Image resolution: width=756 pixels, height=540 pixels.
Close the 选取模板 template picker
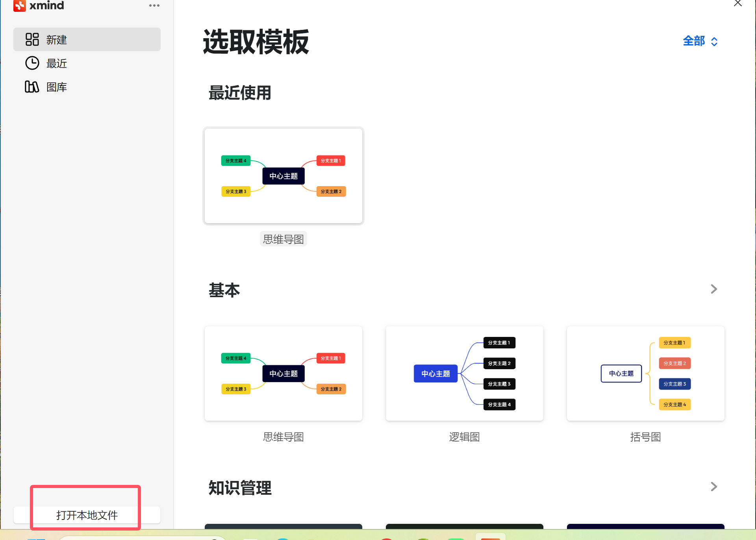tap(738, 4)
